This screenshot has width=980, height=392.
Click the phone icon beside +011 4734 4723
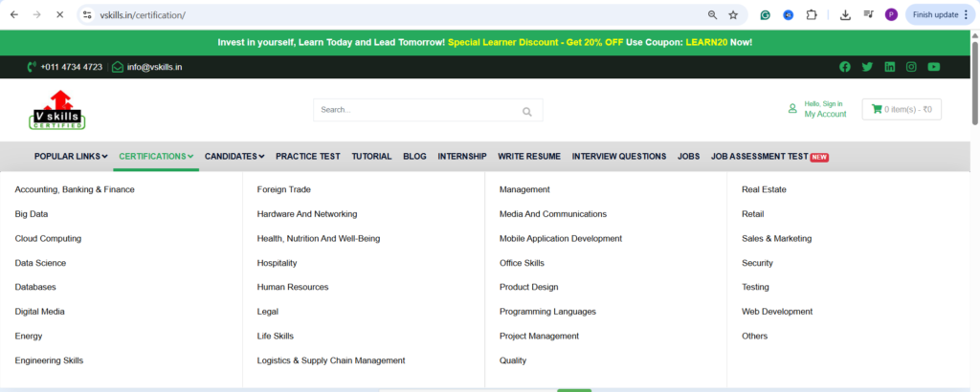point(32,67)
